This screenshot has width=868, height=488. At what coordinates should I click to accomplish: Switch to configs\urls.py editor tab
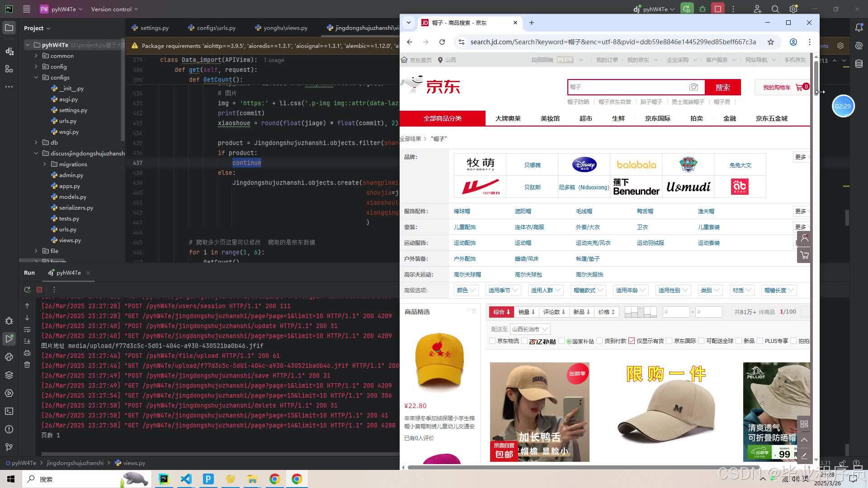[x=212, y=28]
